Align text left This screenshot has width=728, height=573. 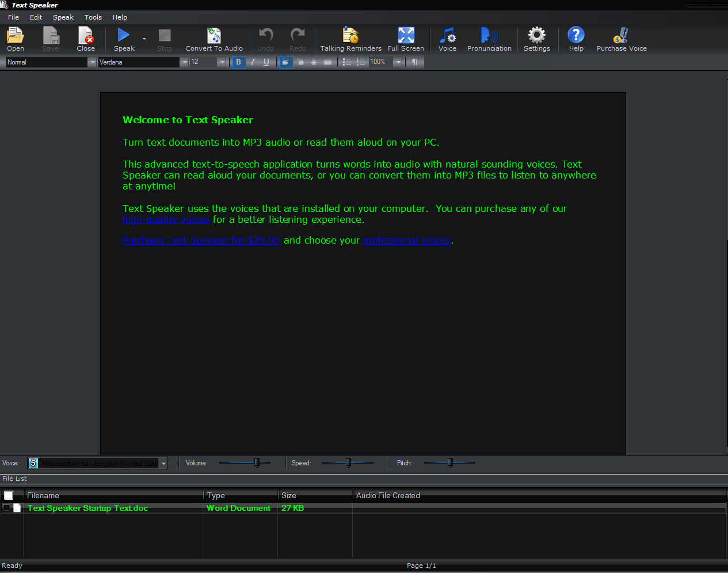[286, 62]
